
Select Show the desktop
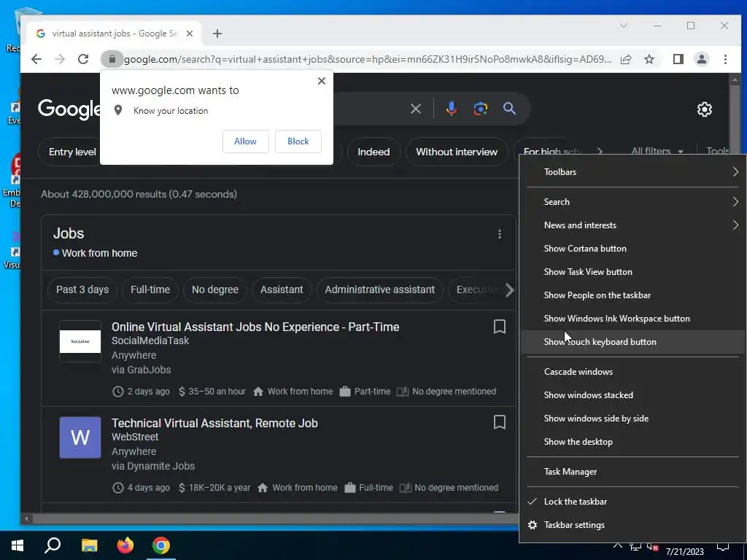(x=632, y=442)
